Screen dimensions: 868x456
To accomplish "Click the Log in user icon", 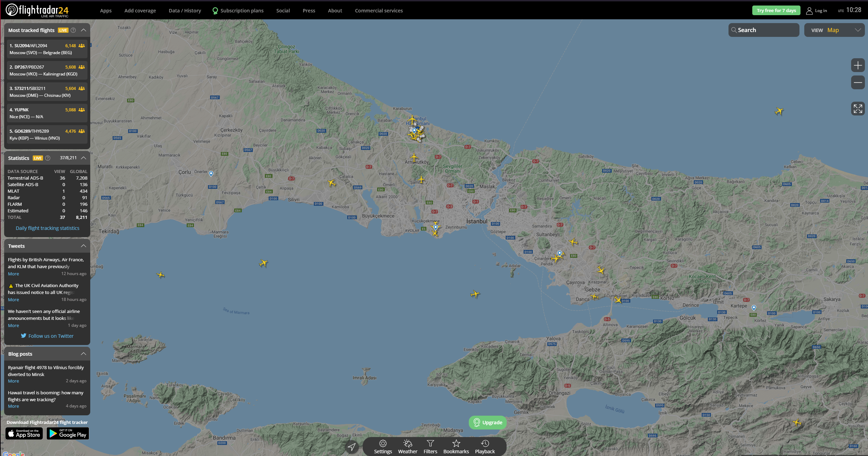I will [x=809, y=11].
